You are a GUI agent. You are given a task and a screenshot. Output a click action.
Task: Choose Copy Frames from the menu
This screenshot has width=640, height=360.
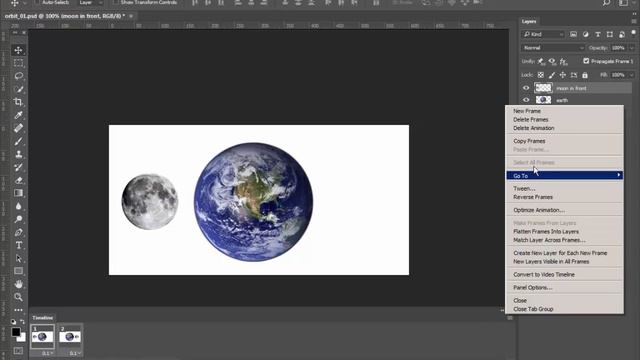click(529, 141)
